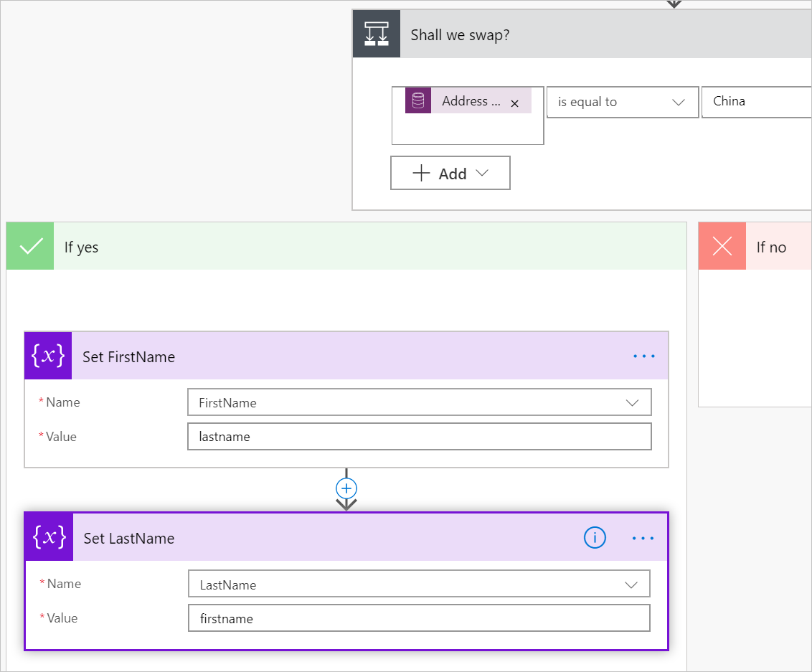
Task: Click the plus icon between the two actions
Action: tap(346, 488)
